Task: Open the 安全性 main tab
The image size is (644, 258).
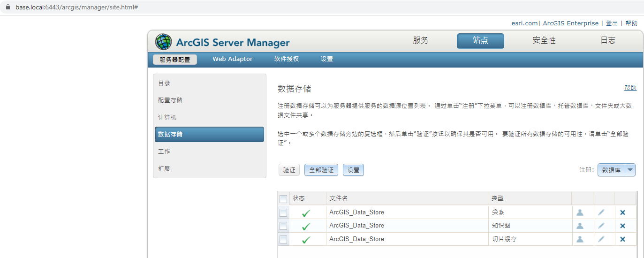Action: (x=544, y=40)
